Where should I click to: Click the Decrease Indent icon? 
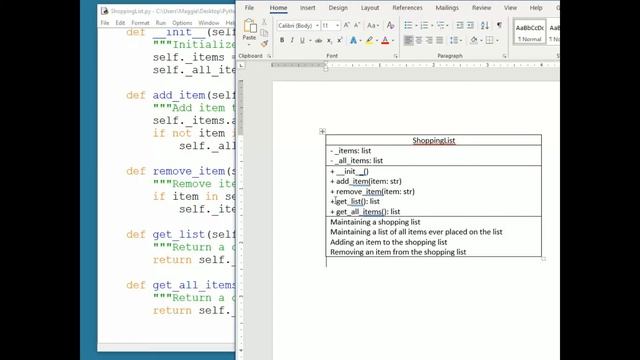(460, 25)
